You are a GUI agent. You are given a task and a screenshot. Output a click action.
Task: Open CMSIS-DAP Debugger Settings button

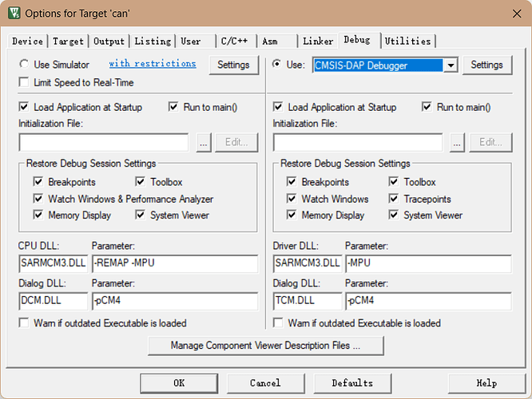487,65
